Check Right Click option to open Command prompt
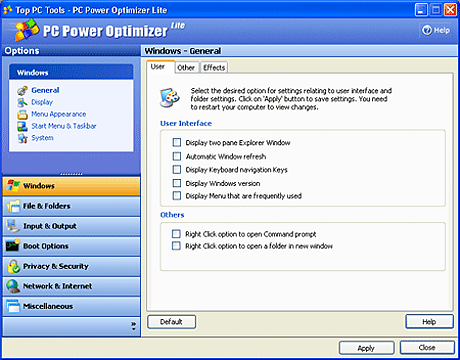 176,234
